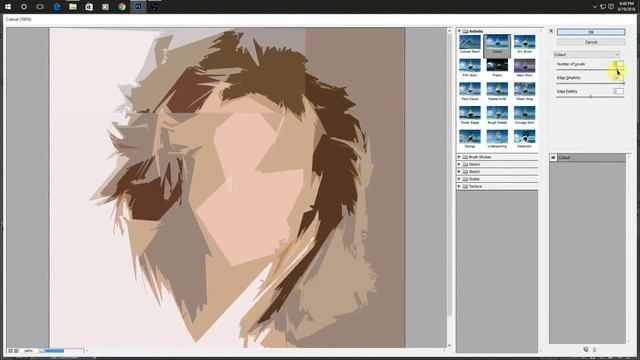This screenshot has height=360, width=640.
Task: Expand the Stylize filter folder
Action: point(459,179)
